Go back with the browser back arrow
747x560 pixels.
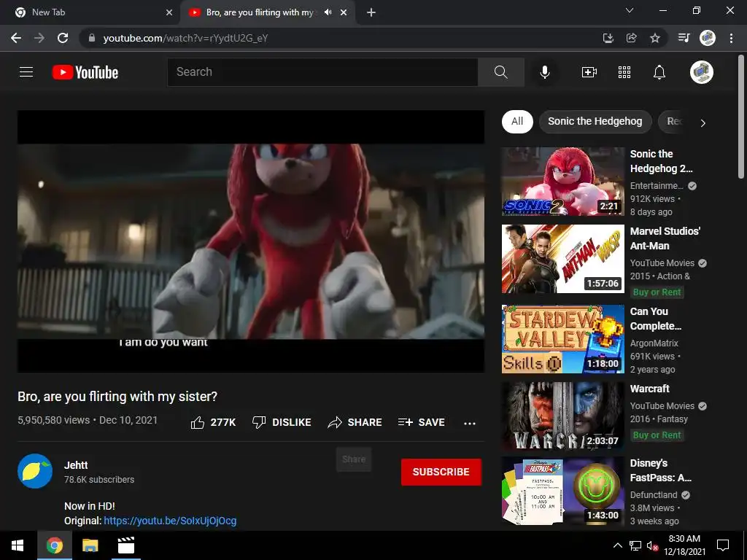[16, 38]
